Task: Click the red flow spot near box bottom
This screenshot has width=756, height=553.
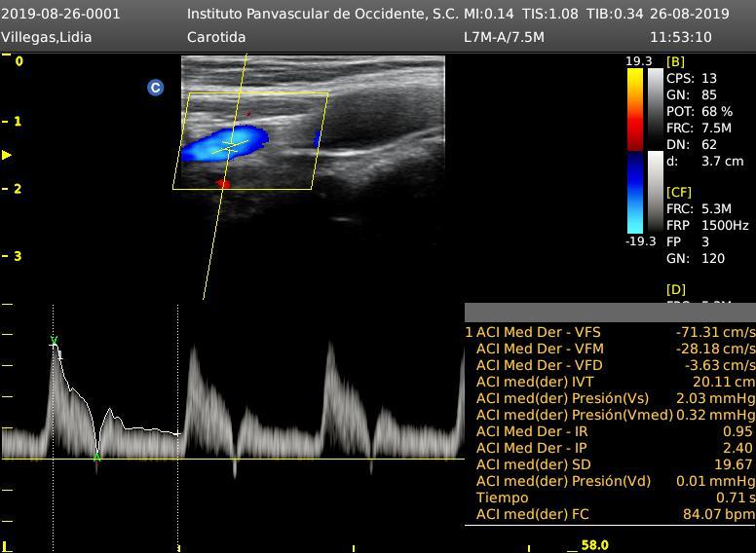Action: click(223, 183)
